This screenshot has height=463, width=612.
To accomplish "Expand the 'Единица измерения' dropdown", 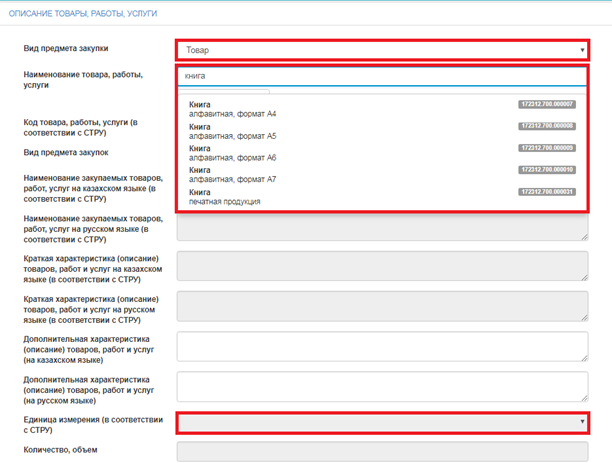I will tap(582, 423).
